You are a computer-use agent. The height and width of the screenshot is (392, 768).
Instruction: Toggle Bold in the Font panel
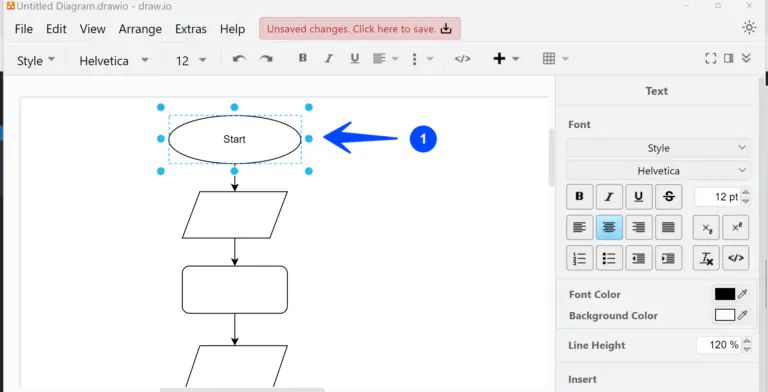tap(579, 196)
